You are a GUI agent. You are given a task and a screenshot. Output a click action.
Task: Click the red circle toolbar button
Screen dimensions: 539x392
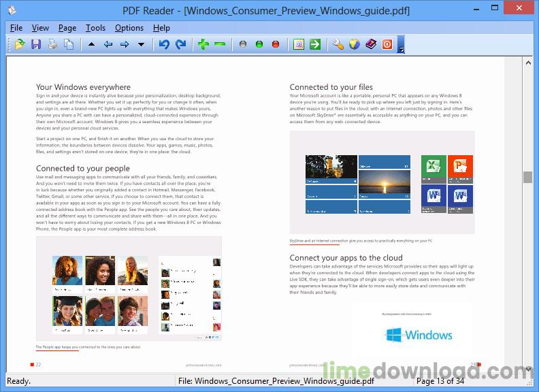click(x=276, y=44)
